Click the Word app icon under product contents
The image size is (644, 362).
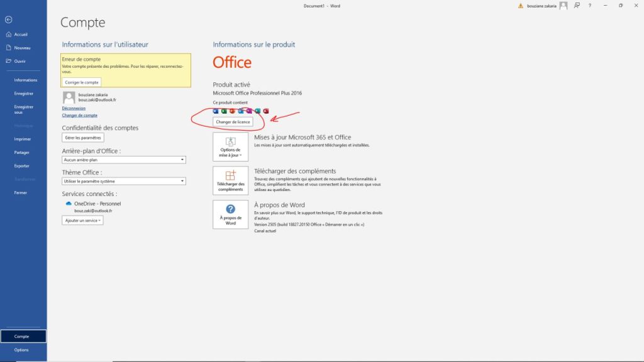tap(216, 111)
